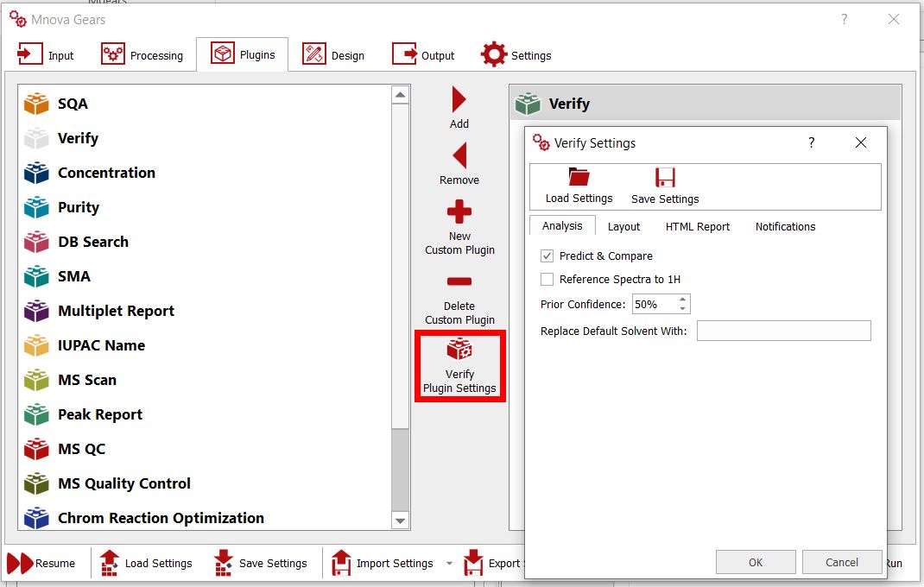Click the Remove arrow icon
This screenshot has height=587, width=924.
click(459, 156)
